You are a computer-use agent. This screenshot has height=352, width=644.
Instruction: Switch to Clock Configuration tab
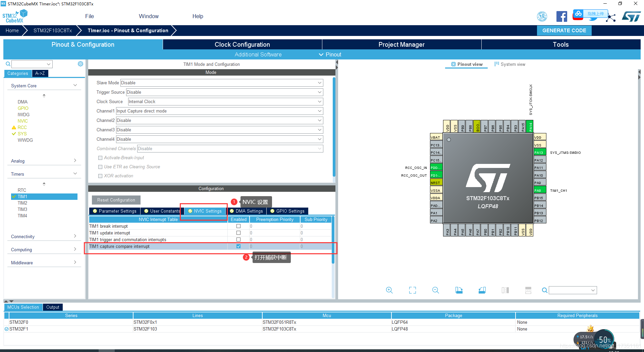[242, 44]
